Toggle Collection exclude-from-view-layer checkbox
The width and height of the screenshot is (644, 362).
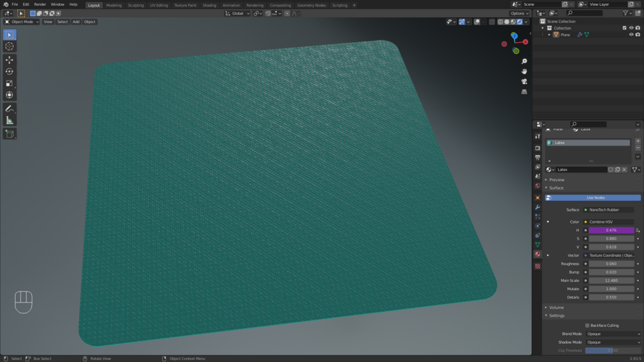pos(624,28)
